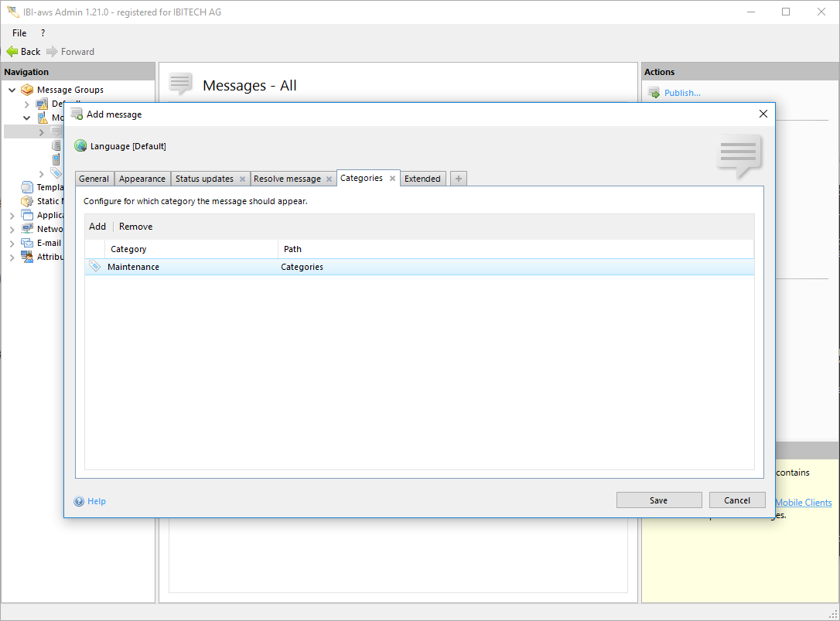
Task: Click the E-mail envelope icon in navigation
Action: 27,243
